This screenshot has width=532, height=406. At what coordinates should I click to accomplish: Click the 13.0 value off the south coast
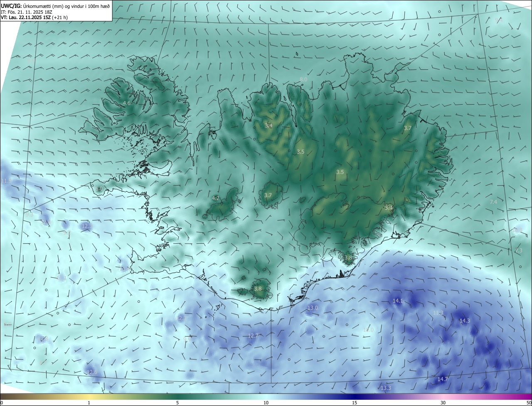pyautogui.click(x=313, y=308)
